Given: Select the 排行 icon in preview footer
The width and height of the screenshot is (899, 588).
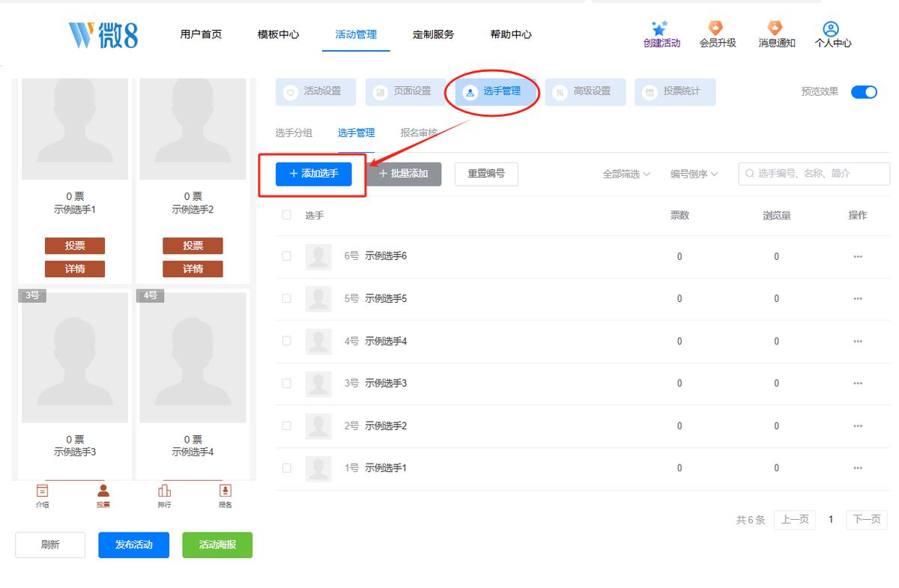Looking at the screenshot, I should (x=164, y=491).
